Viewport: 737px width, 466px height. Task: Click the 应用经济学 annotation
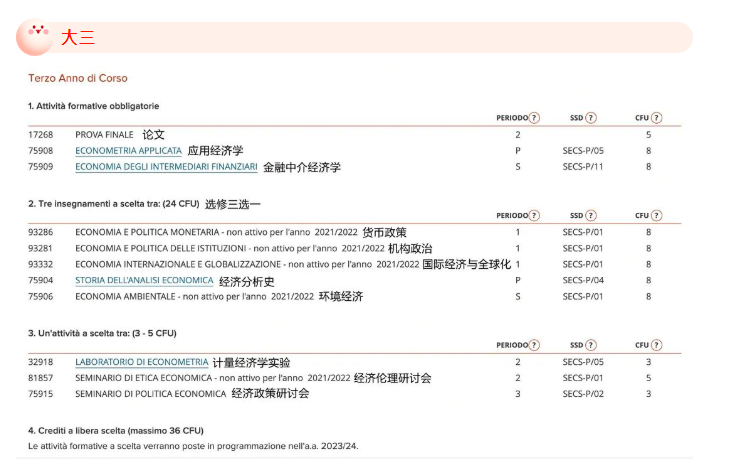215,151
